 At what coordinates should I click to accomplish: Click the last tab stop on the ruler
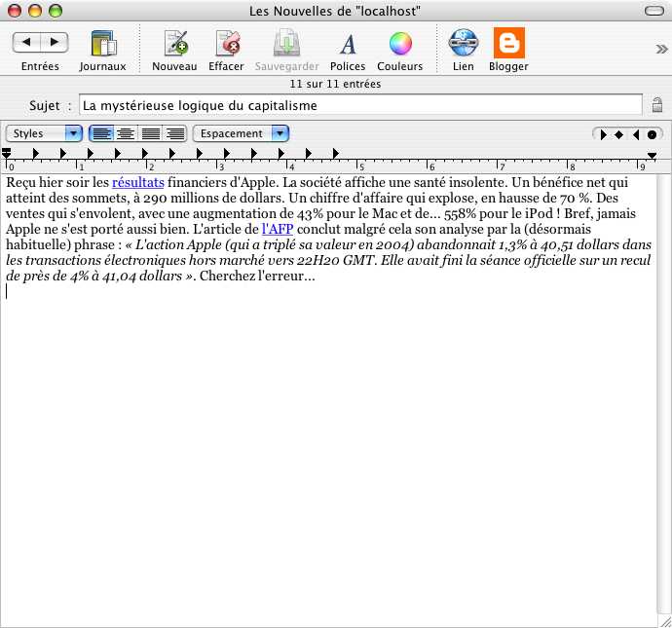point(336,154)
